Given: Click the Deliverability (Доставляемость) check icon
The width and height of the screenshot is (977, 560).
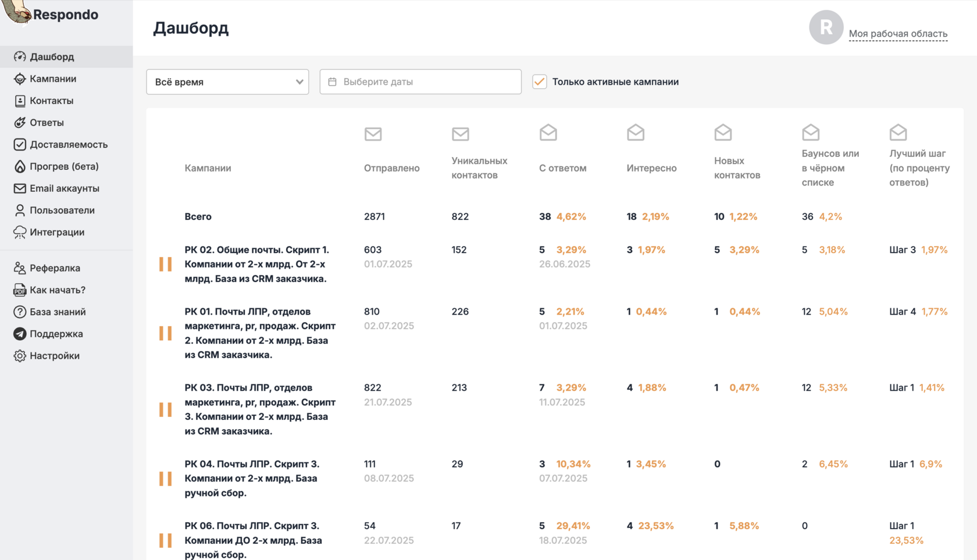Looking at the screenshot, I should [20, 144].
